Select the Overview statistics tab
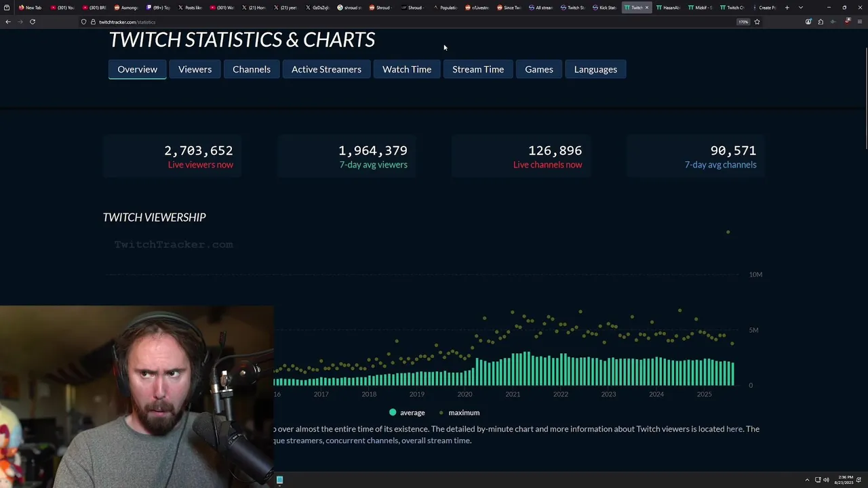868x488 pixels. [137, 69]
